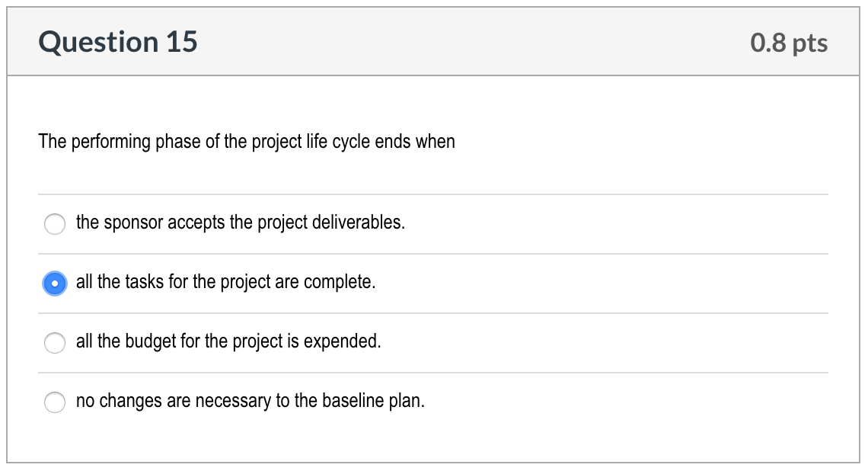
Task: Click the question prompt about performing phase
Action: (247, 142)
